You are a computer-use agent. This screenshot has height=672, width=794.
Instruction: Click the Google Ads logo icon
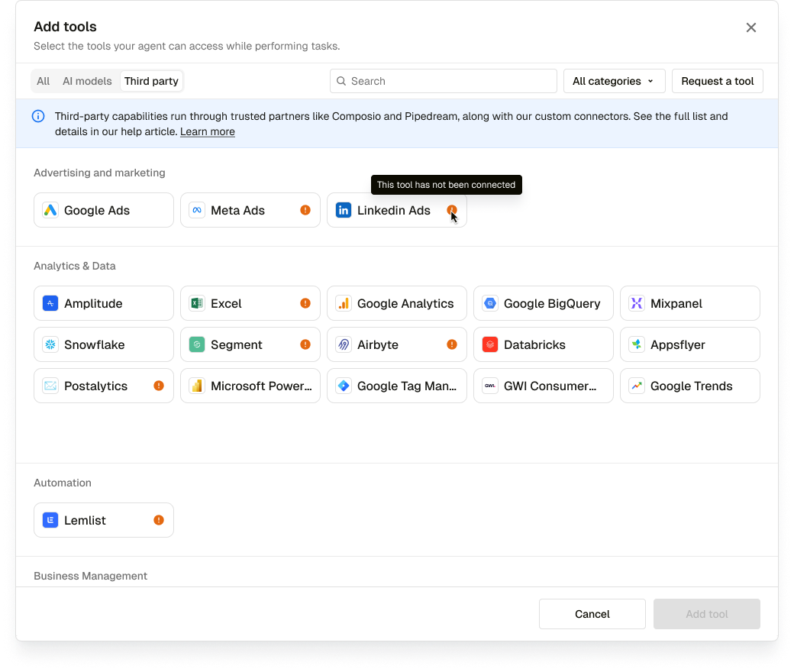(50, 210)
